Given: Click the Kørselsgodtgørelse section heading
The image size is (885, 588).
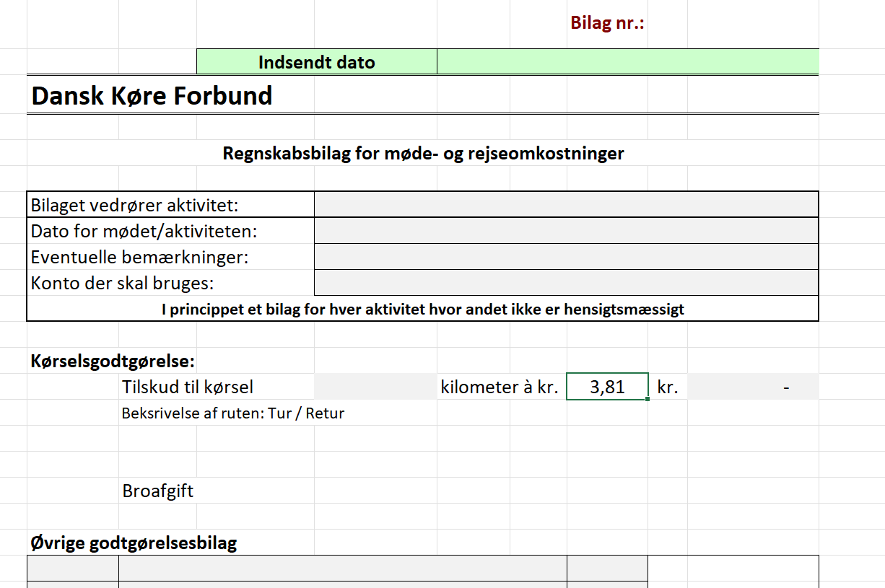Looking at the screenshot, I should [x=113, y=361].
